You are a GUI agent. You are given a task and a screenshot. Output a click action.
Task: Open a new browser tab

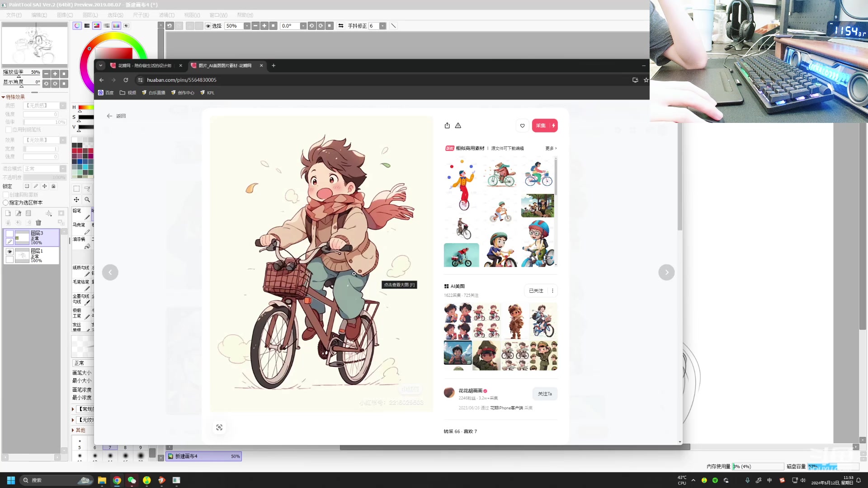coord(274,66)
